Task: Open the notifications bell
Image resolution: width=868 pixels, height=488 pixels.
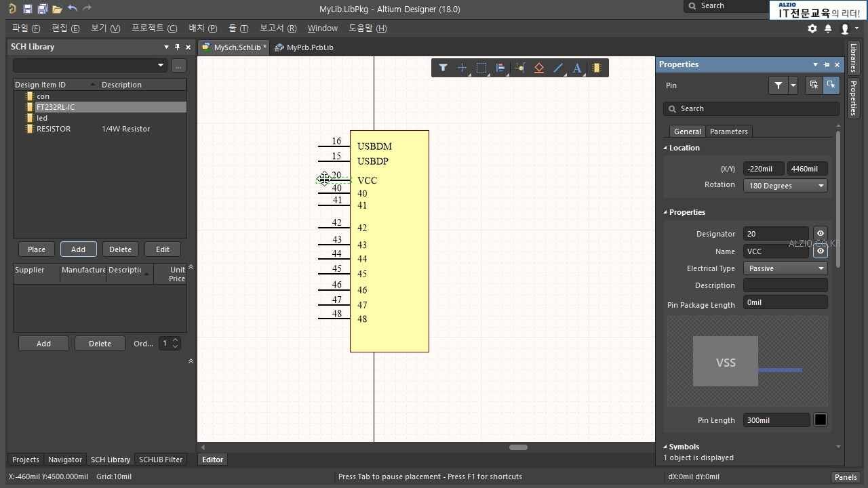Action: (x=828, y=28)
